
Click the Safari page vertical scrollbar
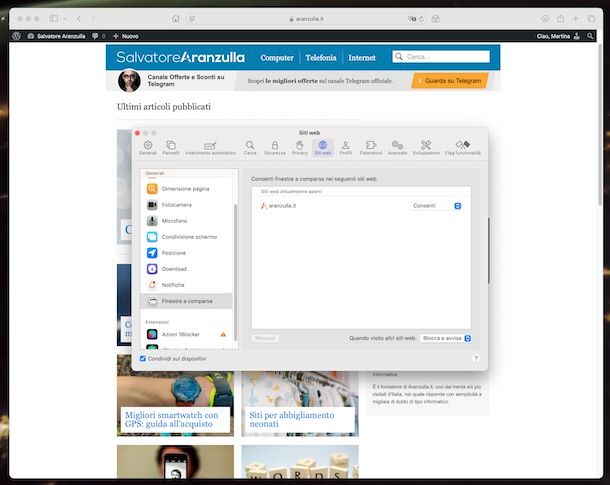click(x=600, y=124)
